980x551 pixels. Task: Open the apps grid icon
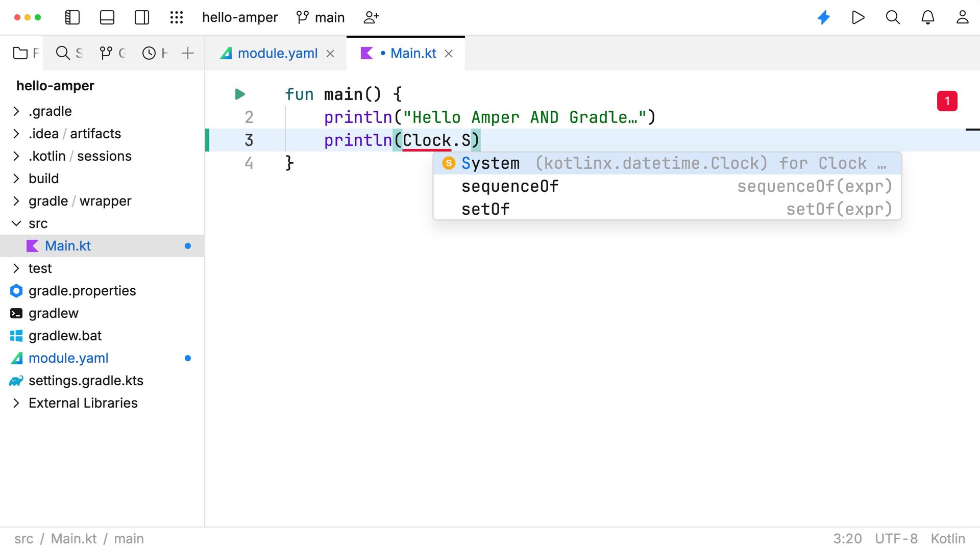(x=177, y=17)
